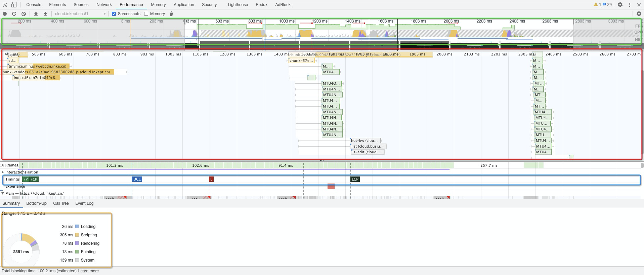
Task: Toggle the device toolbar icon
Action: (x=14, y=5)
